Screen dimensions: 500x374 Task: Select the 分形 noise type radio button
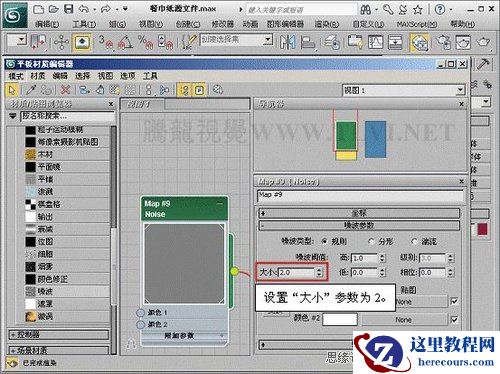[x=371, y=241]
